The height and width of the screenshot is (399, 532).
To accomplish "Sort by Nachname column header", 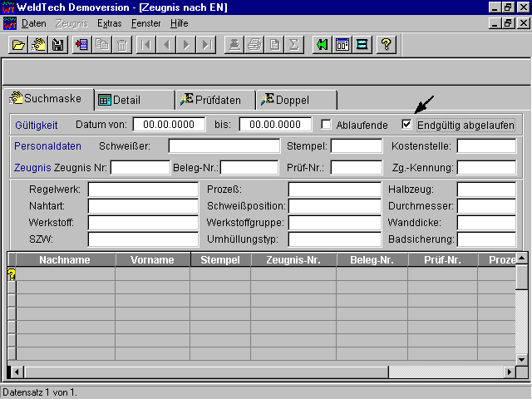I will coord(65,260).
